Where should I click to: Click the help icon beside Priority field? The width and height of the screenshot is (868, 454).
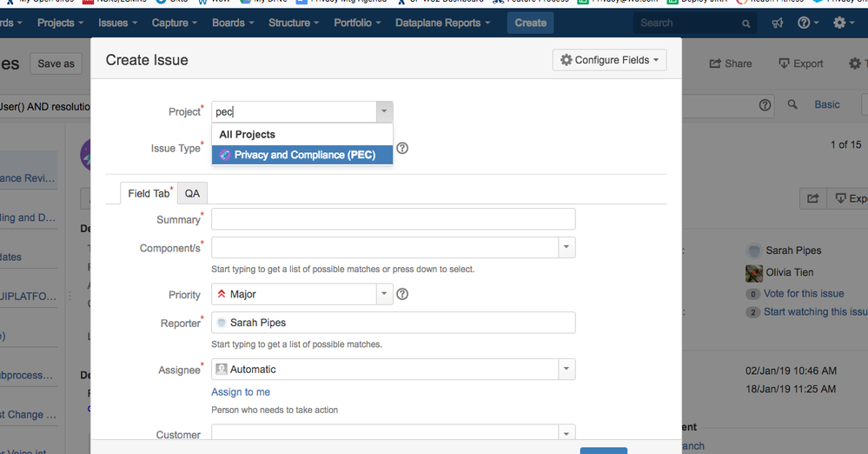tap(402, 294)
